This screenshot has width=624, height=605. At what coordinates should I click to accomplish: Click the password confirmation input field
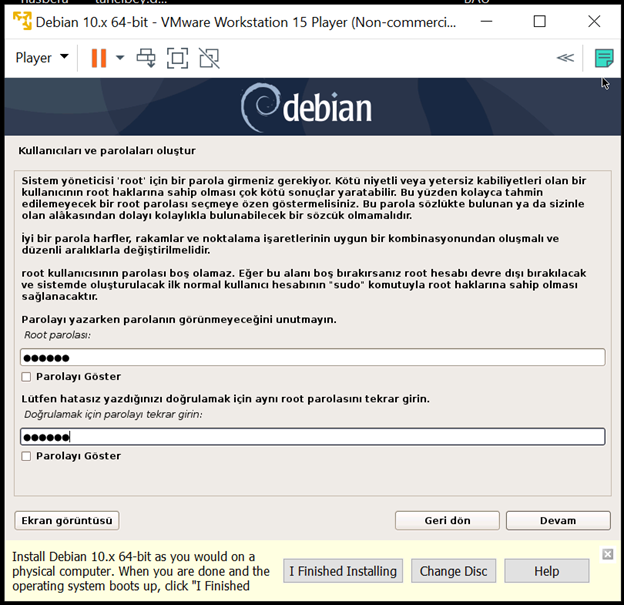point(313,437)
